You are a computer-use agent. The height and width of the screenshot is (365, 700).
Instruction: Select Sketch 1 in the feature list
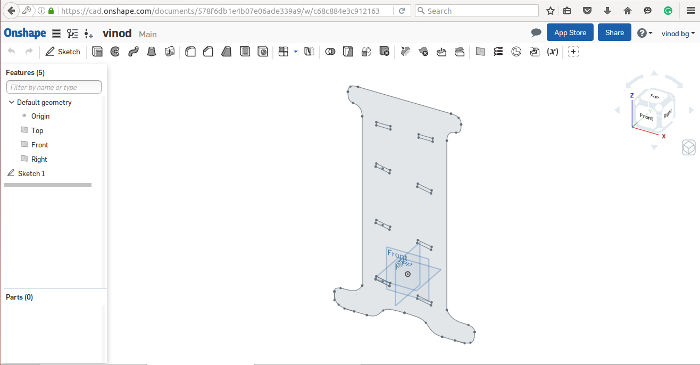(x=31, y=173)
